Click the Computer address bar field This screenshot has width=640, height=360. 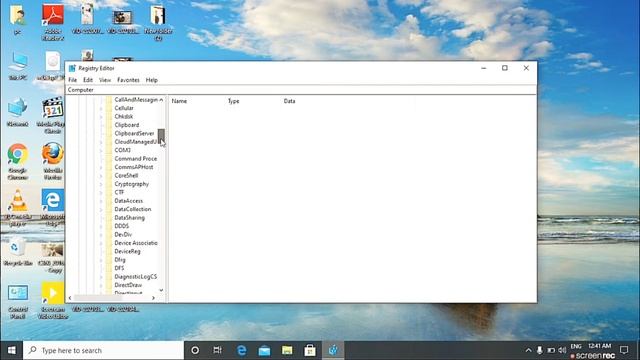click(x=301, y=90)
